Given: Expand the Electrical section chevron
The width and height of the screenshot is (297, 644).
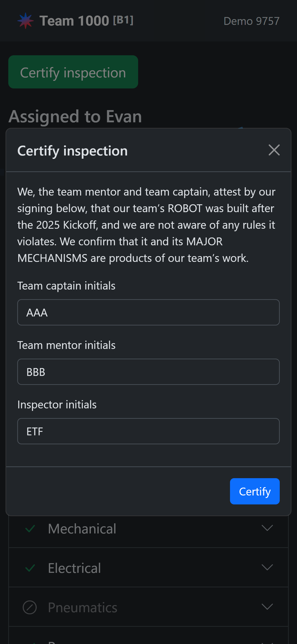Looking at the screenshot, I should pos(267,567).
